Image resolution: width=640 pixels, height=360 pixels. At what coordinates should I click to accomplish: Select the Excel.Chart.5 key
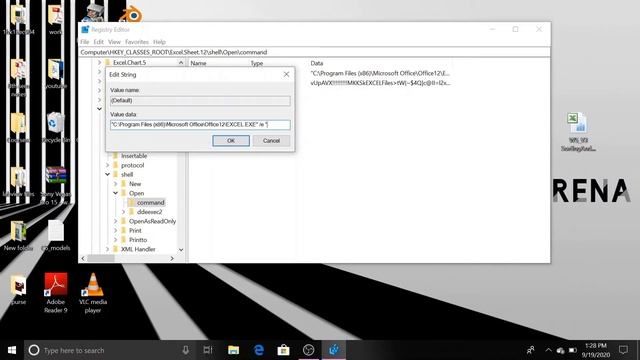129,62
